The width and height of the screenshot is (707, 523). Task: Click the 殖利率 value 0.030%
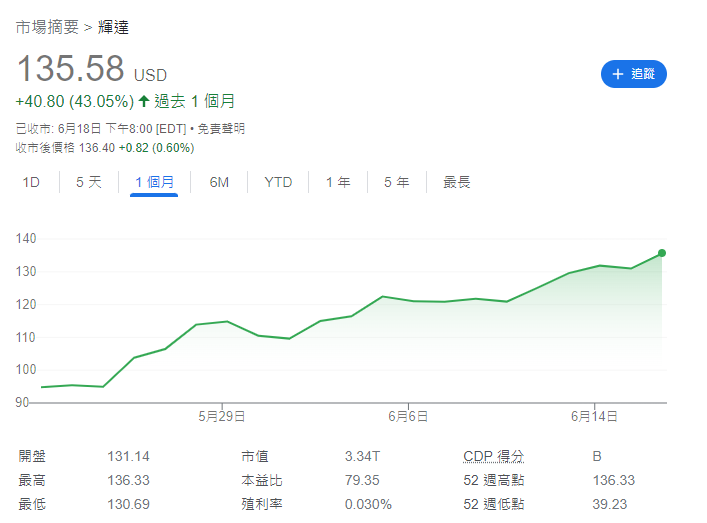(368, 504)
